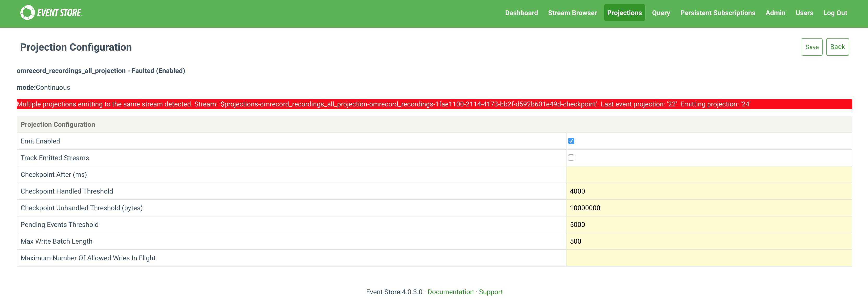This screenshot has height=301, width=868.
Task: Click the Checkpoint Handled Threshold label
Action: (x=67, y=191)
